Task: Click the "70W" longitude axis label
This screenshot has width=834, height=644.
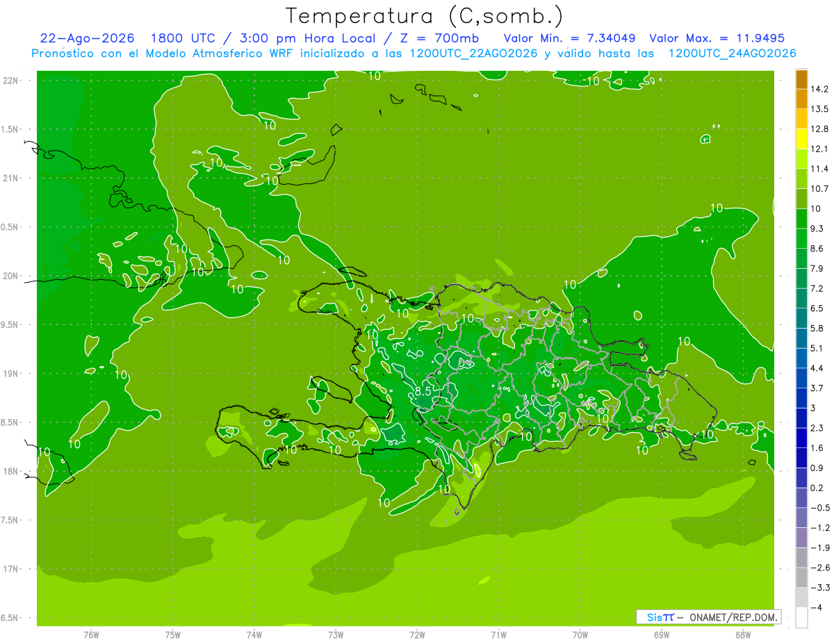Action: 580,634
